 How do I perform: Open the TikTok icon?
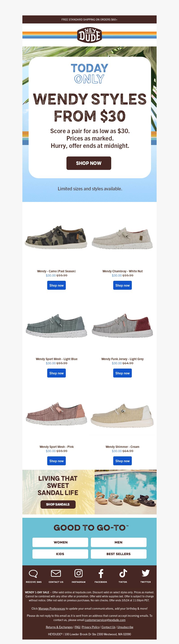point(123,573)
